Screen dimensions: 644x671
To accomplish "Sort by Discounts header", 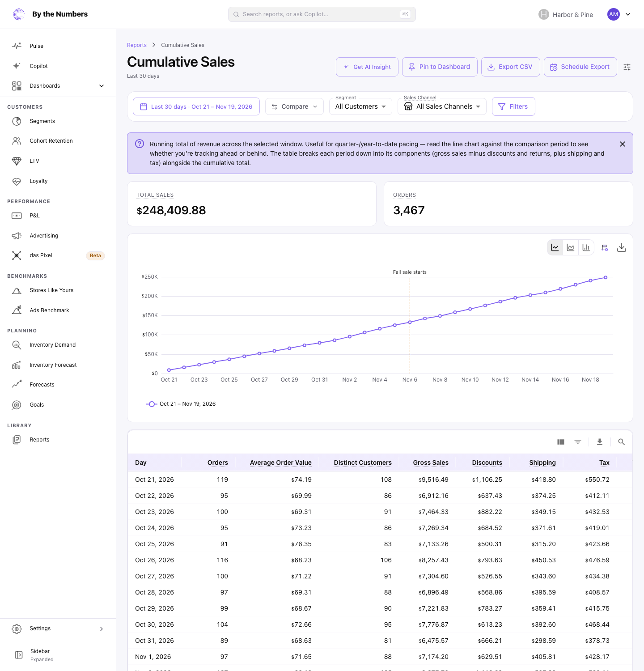I will point(487,463).
